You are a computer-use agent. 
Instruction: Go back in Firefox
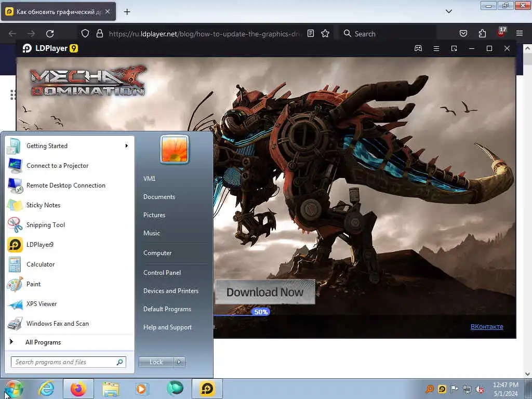click(12, 34)
